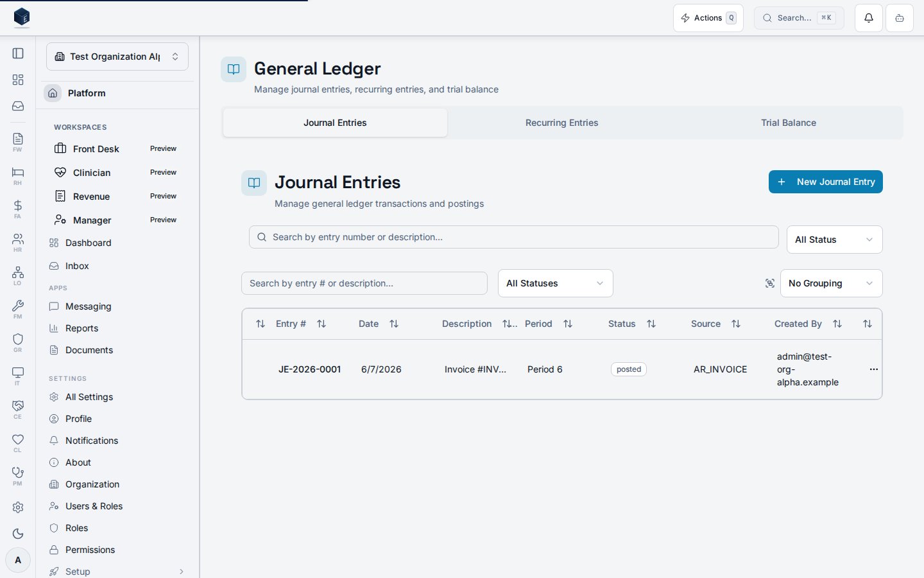Open the Test Organization switcher
The width and height of the screenshot is (924, 578).
click(x=117, y=57)
